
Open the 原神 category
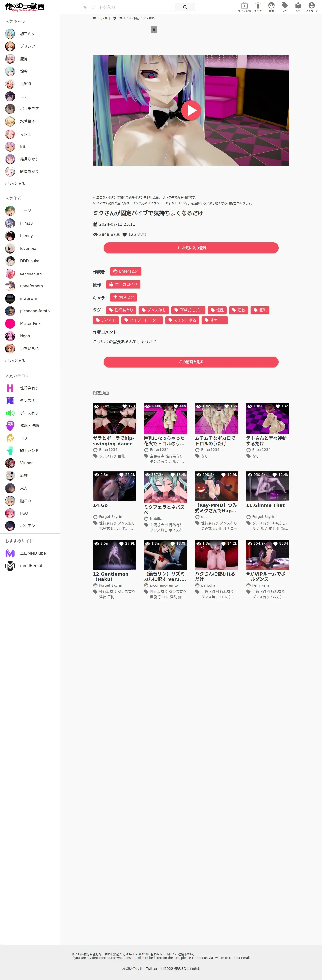pyautogui.click(x=24, y=476)
